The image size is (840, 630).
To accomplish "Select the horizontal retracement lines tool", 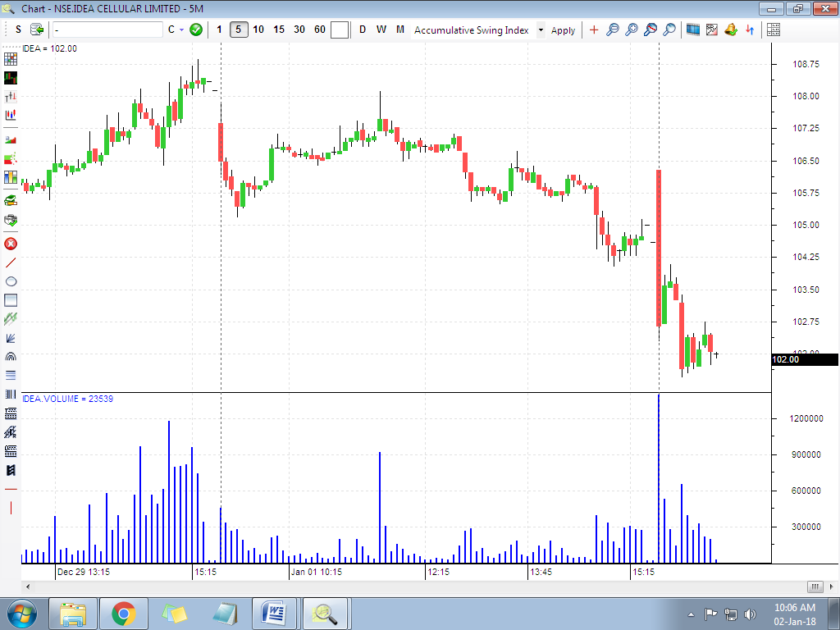I will click(x=10, y=375).
